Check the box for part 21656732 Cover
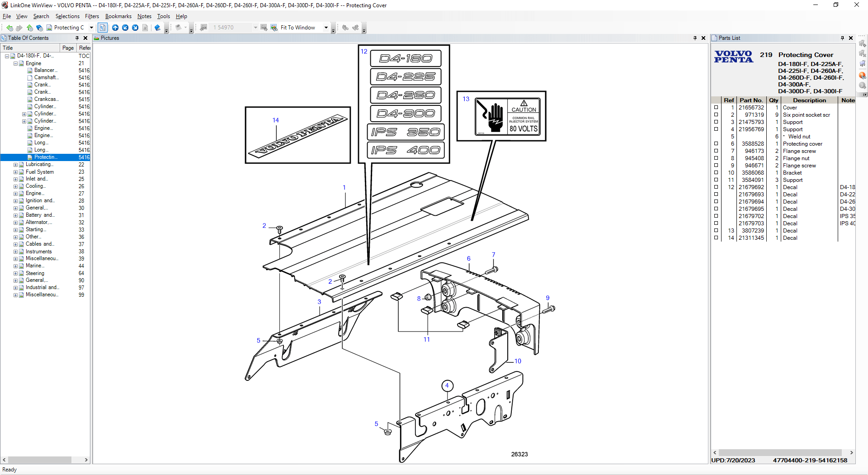868x475 pixels. 716,108
